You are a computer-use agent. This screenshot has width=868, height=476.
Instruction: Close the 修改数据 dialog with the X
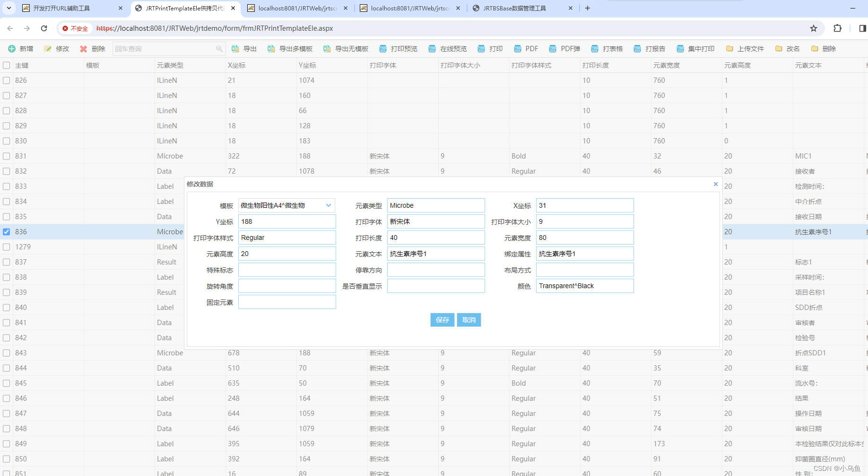(715, 184)
